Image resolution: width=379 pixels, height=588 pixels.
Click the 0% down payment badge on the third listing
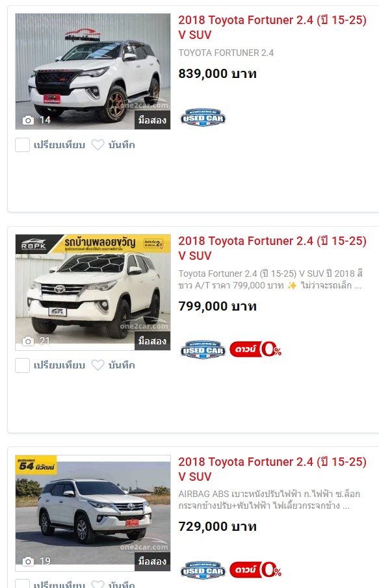click(255, 570)
